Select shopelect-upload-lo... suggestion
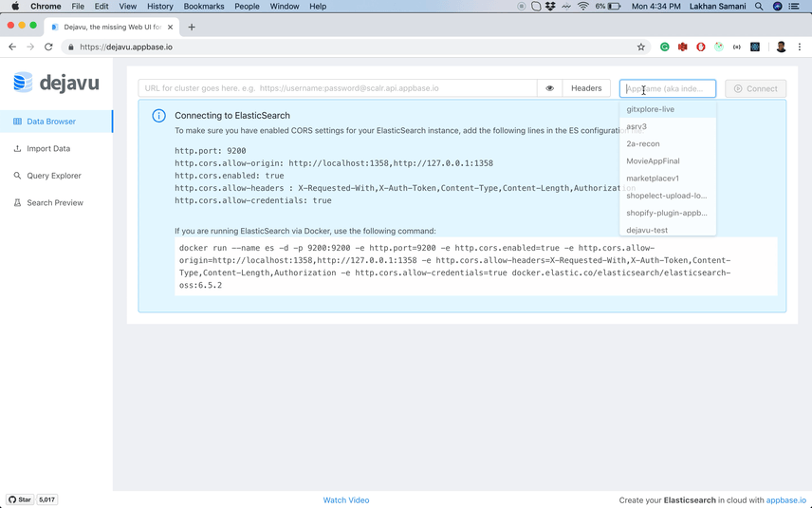The width and height of the screenshot is (812, 508). coord(668,196)
